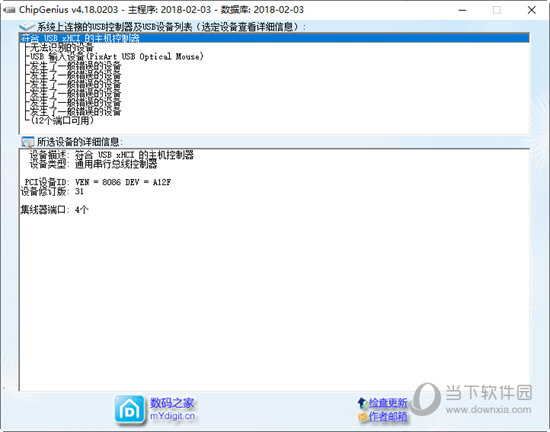Click the 设备类型: 通用串行总线控制器 line
Screen dimensions: 550x432
[x=93, y=164]
